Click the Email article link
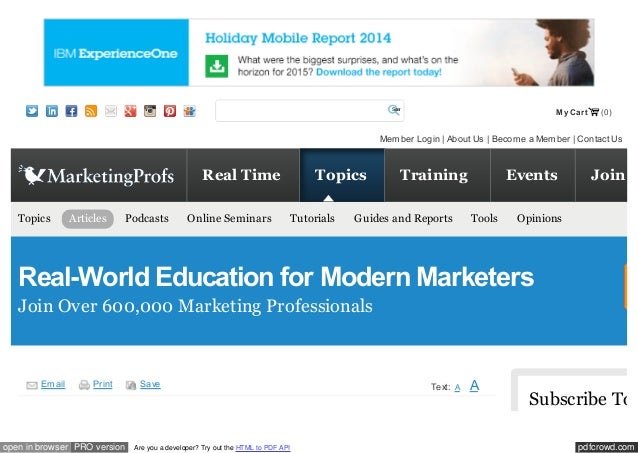This screenshot has width=638, height=453. click(x=53, y=384)
